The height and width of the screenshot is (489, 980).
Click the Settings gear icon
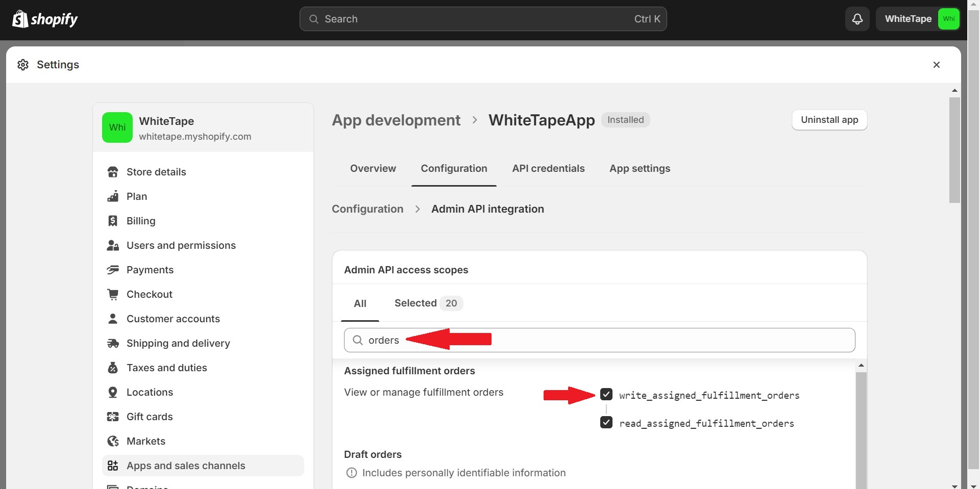point(23,65)
